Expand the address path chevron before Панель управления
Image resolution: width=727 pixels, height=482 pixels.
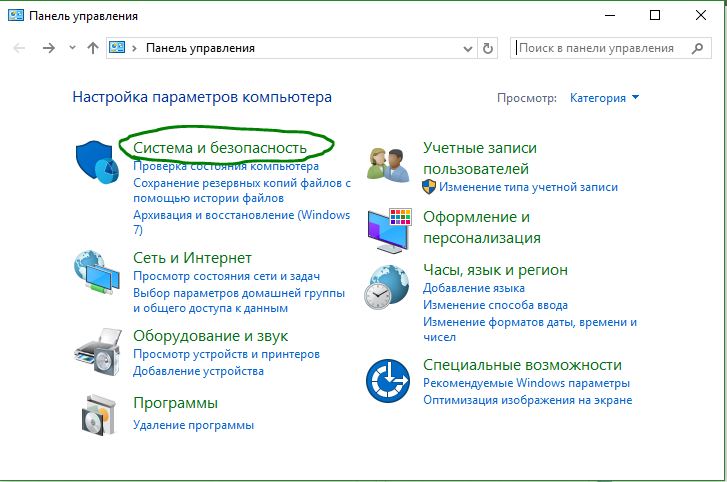134,48
